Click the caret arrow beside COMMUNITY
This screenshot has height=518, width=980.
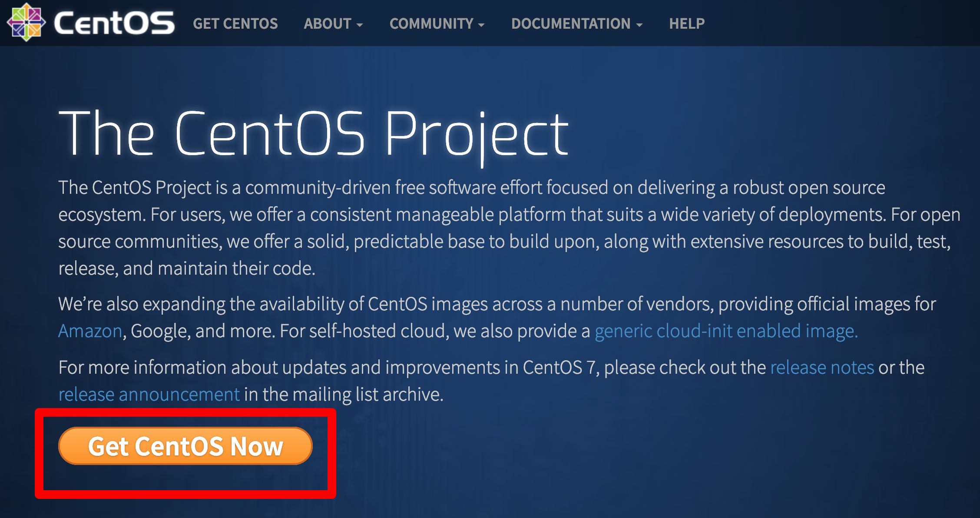pyautogui.click(x=481, y=25)
